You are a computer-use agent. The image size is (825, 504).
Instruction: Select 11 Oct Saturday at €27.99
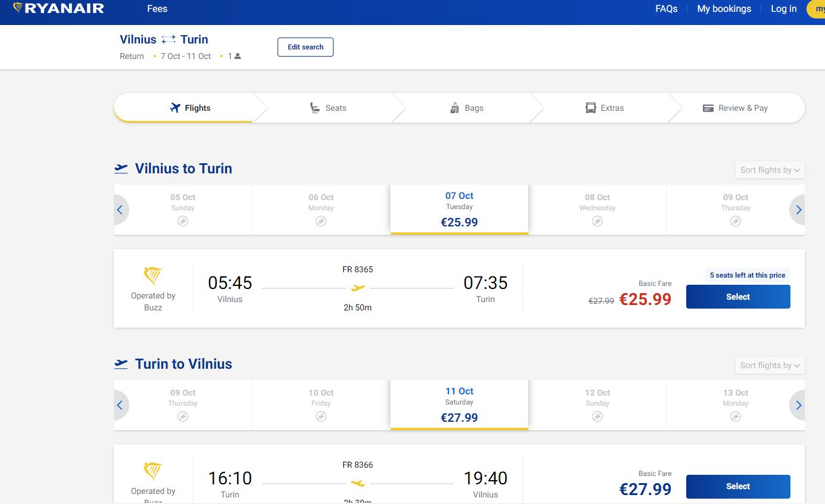click(x=459, y=405)
